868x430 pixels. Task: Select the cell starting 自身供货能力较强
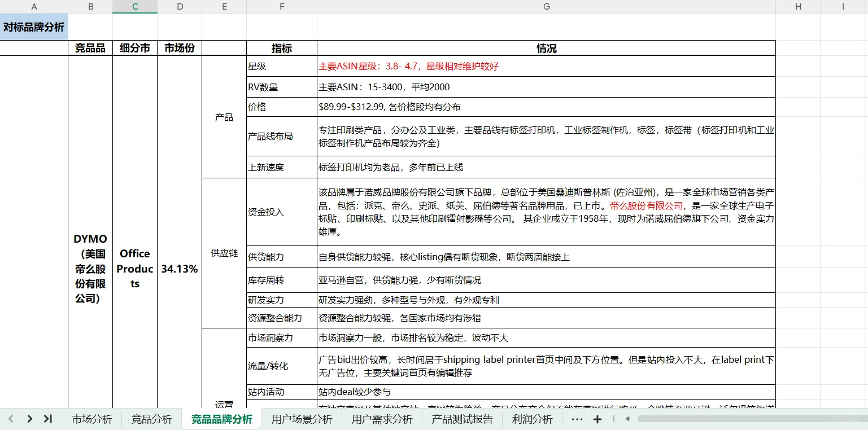tap(546, 257)
